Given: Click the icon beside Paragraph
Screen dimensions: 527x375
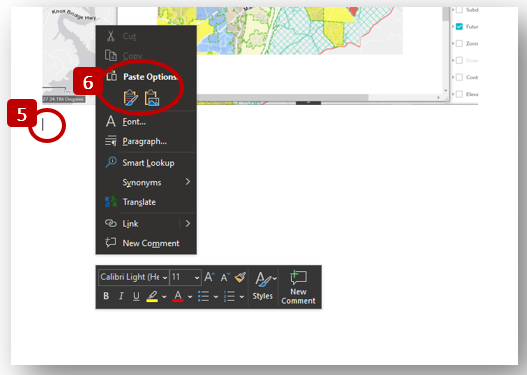Looking at the screenshot, I should [111, 141].
